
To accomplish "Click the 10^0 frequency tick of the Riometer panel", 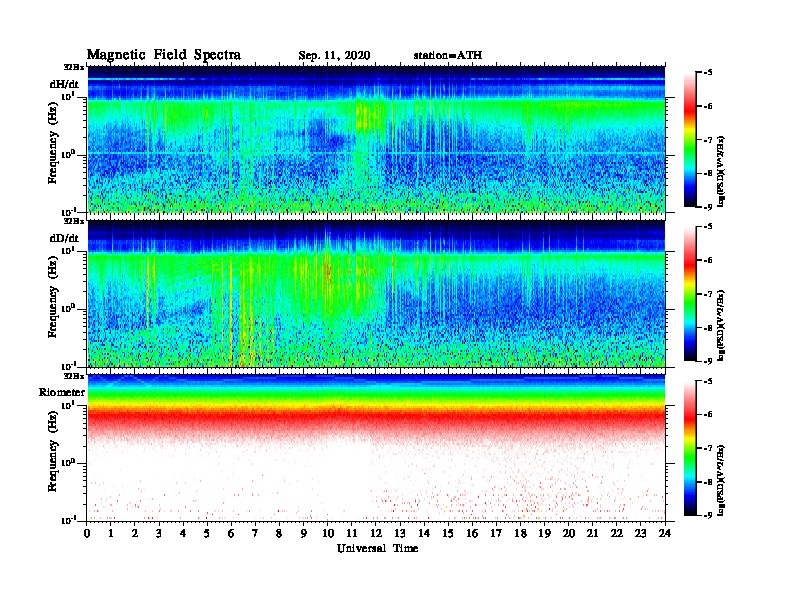I will 68,463.
